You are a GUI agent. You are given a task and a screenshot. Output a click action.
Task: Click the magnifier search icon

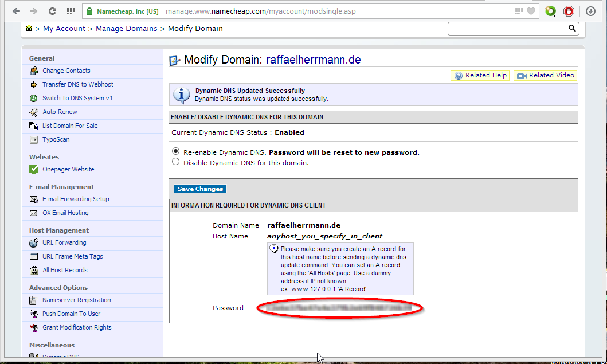tap(572, 28)
